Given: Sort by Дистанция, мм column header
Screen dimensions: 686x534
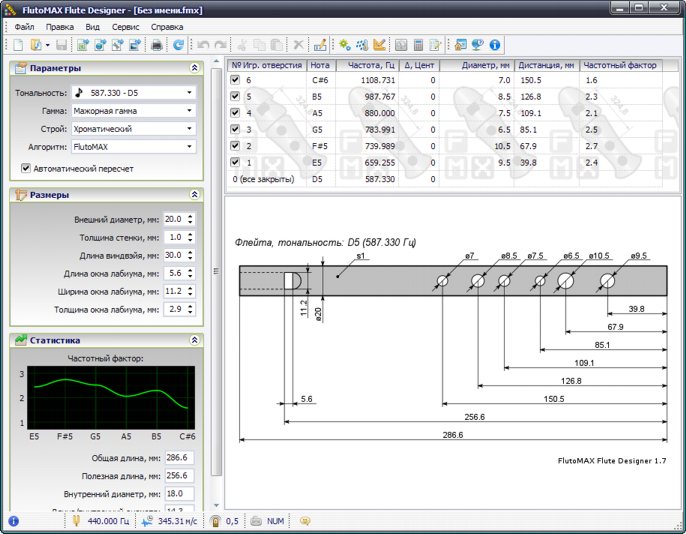Looking at the screenshot, I should [547, 65].
